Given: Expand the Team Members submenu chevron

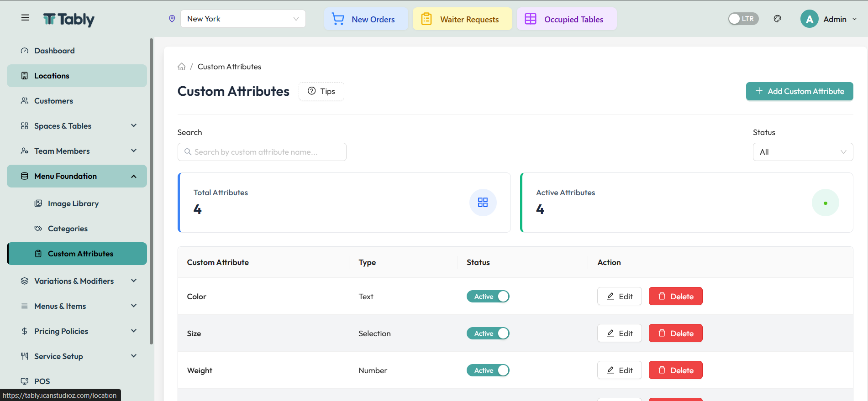Looking at the screenshot, I should pyautogui.click(x=134, y=151).
